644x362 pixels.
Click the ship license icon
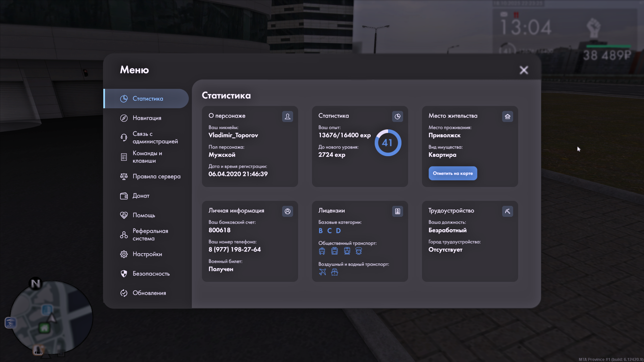click(334, 272)
